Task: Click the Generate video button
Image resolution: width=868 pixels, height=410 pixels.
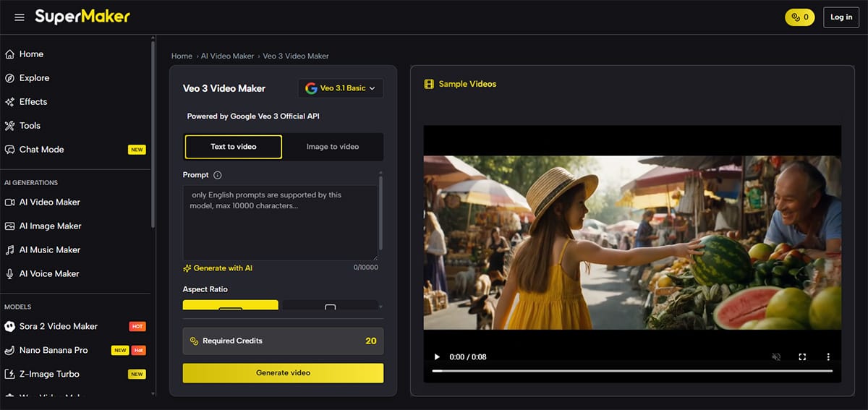Action: (283, 373)
